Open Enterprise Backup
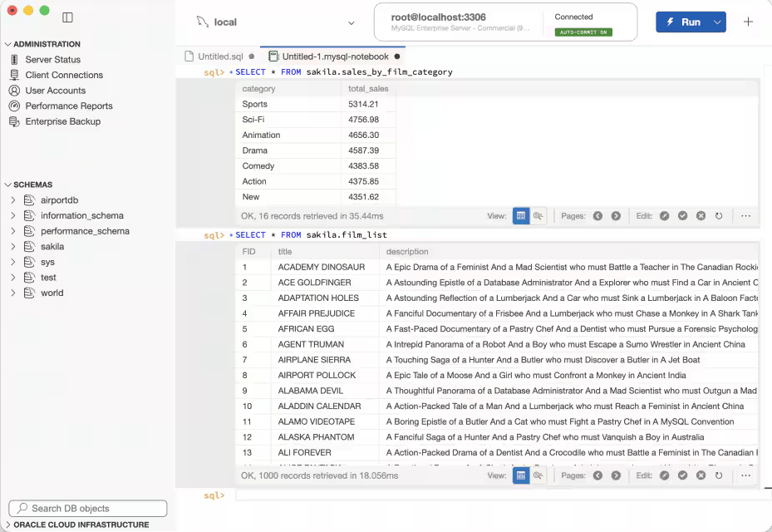Image resolution: width=772 pixels, height=532 pixels. (62, 121)
